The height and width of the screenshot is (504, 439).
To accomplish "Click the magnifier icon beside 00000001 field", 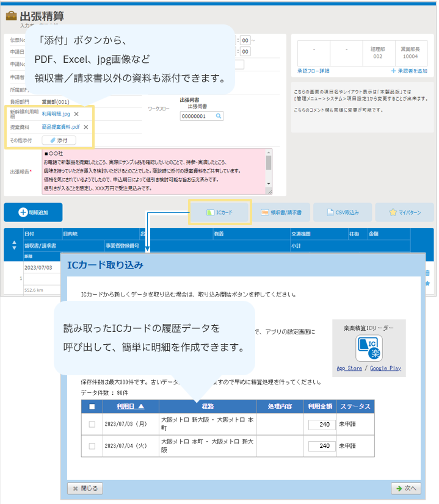I will [x=218, y=115].
